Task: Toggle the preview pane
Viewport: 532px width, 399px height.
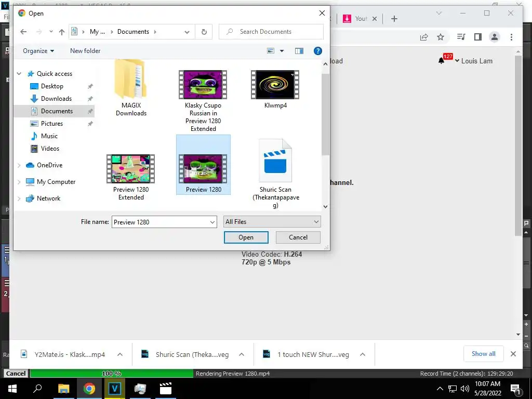Action: coord(299,51)
